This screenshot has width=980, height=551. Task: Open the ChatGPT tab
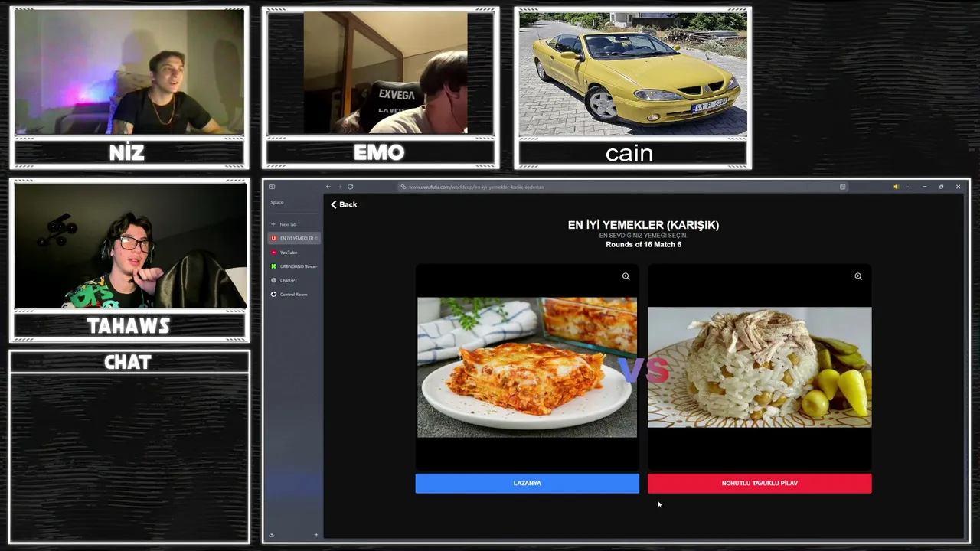(x=294, y=280)
